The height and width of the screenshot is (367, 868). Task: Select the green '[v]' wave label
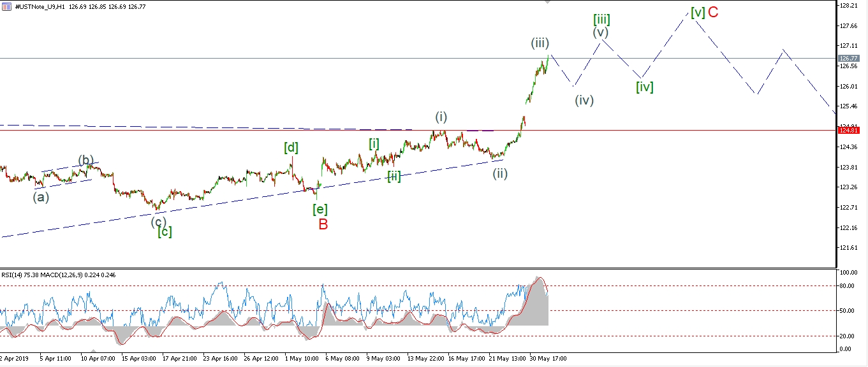point(697,12)
